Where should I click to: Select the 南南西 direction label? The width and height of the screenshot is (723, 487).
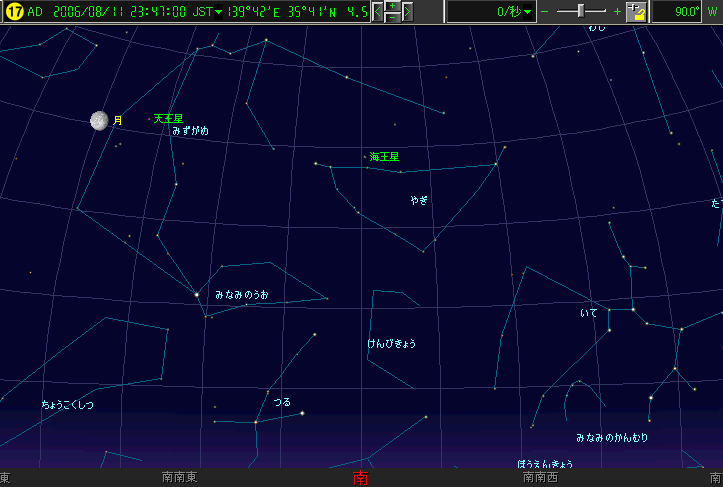(541, 478)
